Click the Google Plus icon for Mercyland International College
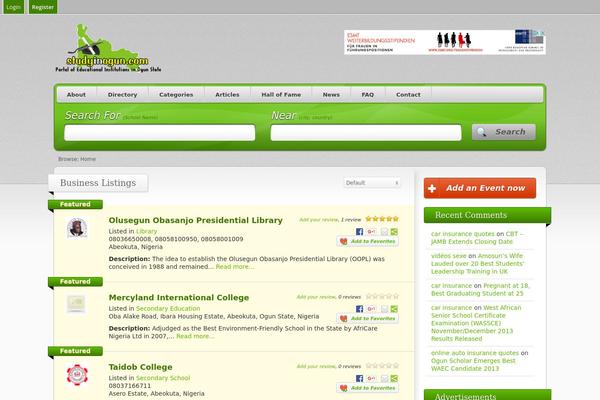 point(371,309)
